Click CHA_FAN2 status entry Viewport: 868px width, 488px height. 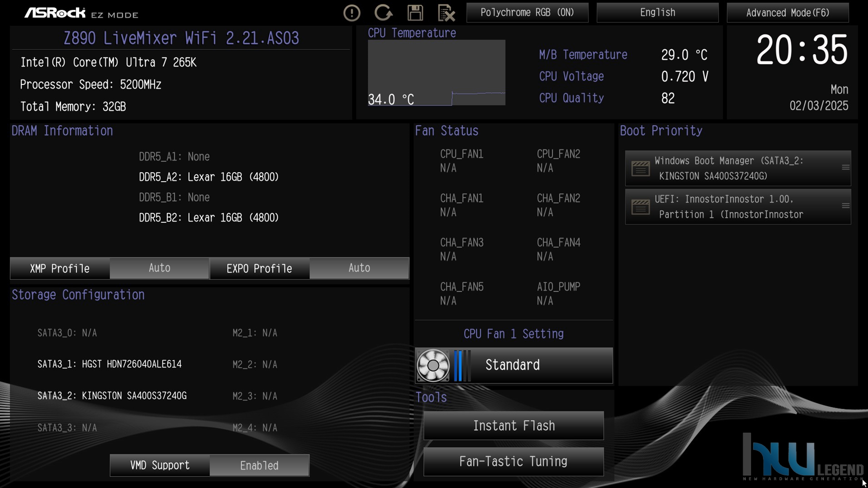pos(559,205)
